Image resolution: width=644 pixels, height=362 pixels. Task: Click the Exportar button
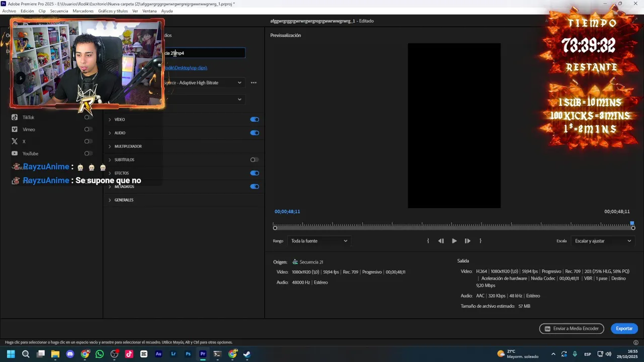[624, 328]
